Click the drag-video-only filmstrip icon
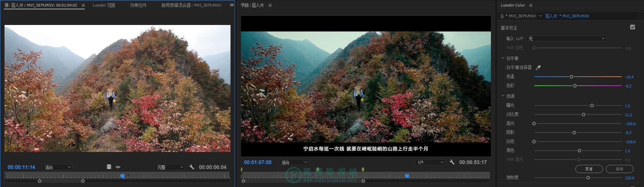644x187 pixels. (x=109, y=167)
